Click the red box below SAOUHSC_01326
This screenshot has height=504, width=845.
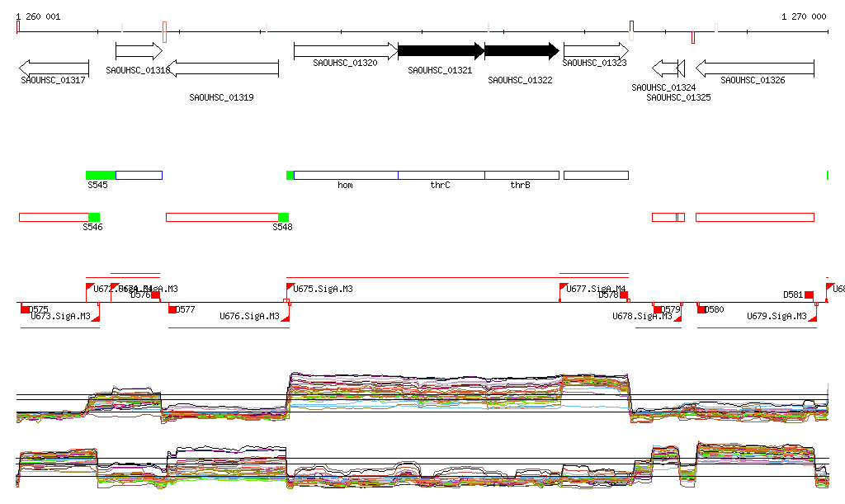755,217
